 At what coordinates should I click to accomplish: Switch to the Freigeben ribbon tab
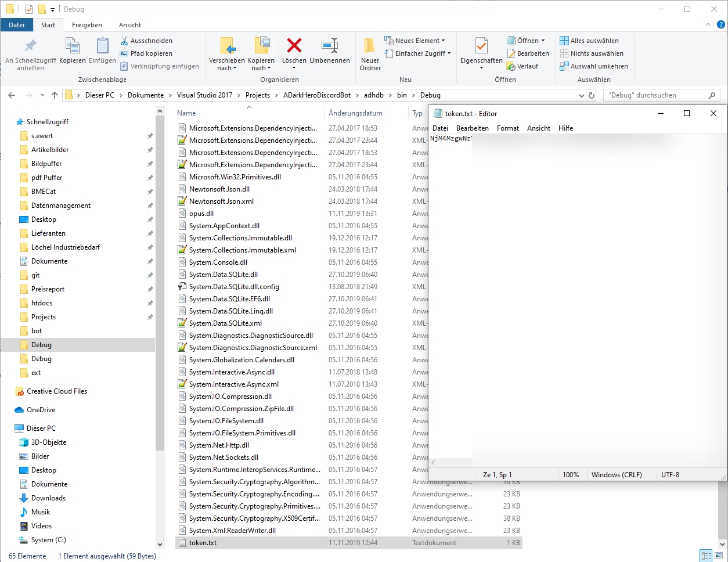(x=87, y=25)
